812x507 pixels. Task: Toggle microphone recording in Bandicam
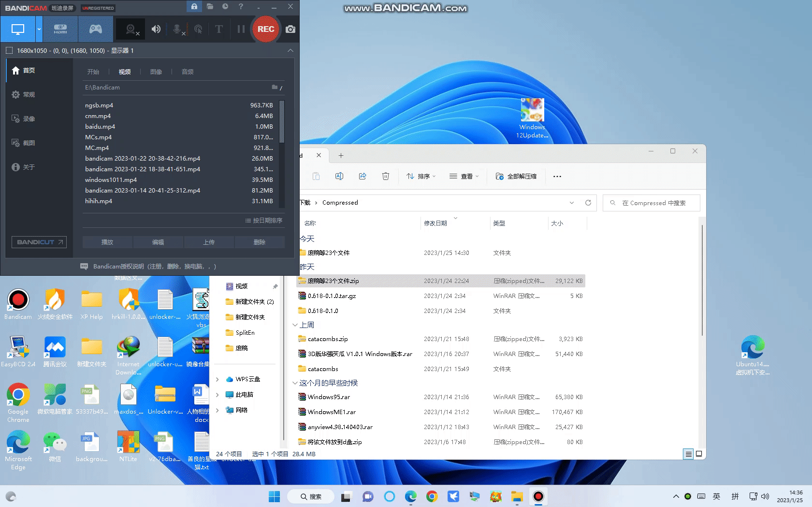(178, 30)
